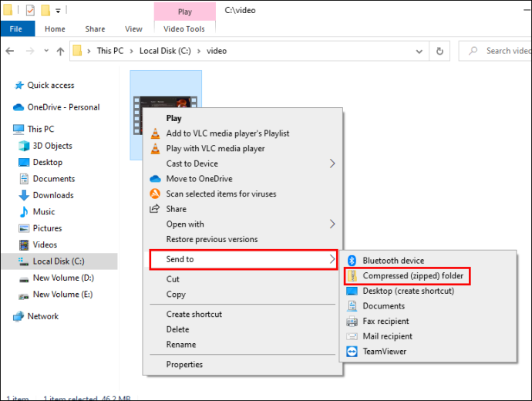Click the OneDrive cloud icon in the context menu
This screenshot has height=401, width=532.
pyautogui.click(x=155, y=179)
